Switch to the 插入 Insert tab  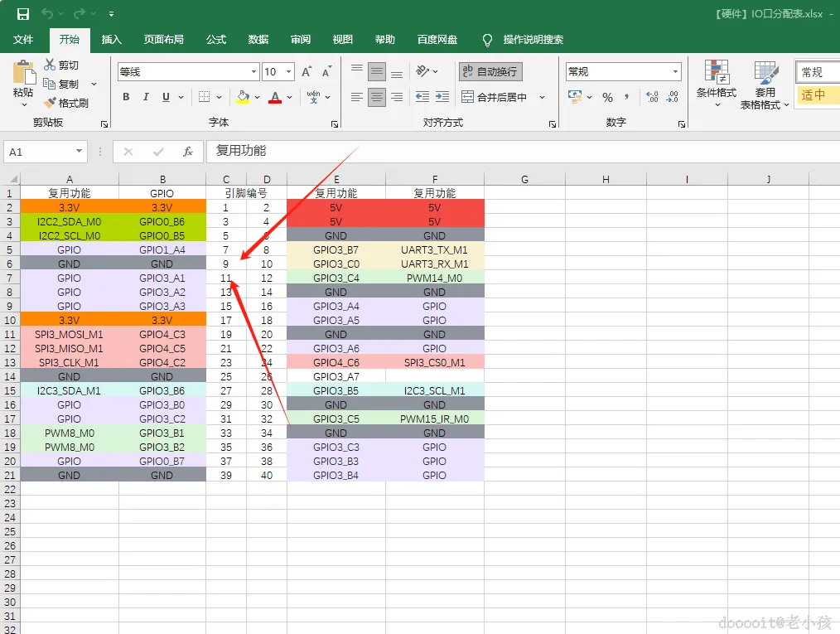(x=112, y=40)
